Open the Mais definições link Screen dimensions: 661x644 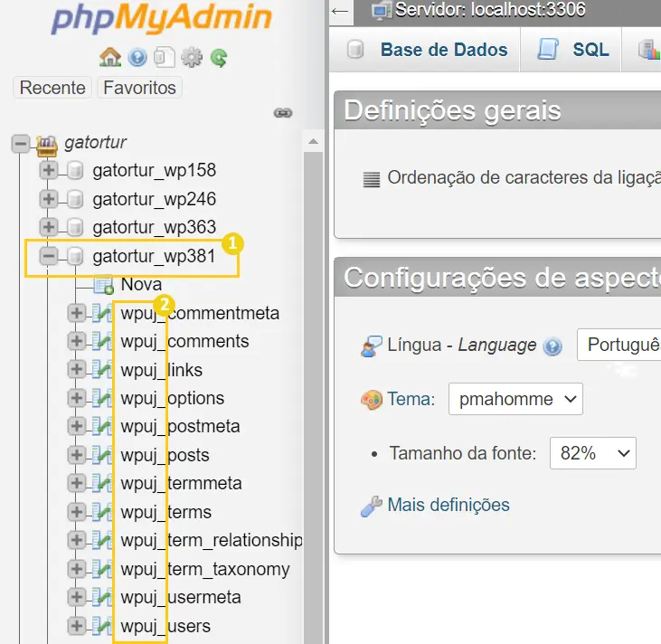point(449,505)
